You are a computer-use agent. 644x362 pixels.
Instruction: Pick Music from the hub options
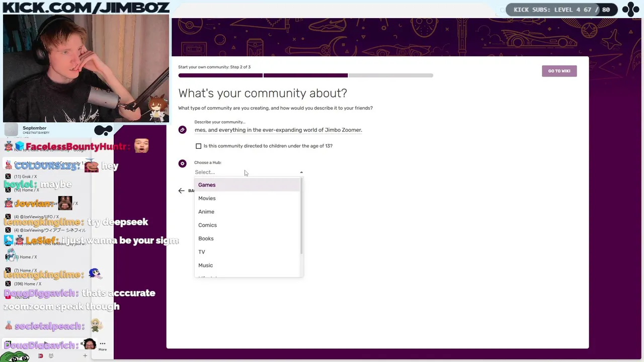point(247,265)
